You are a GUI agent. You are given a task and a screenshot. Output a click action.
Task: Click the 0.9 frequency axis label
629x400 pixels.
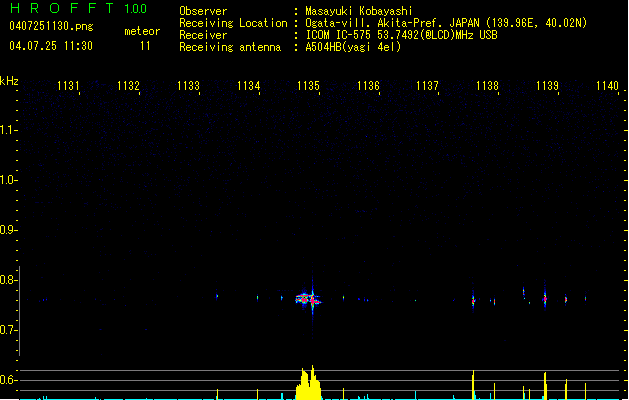[x=8, y=230]
